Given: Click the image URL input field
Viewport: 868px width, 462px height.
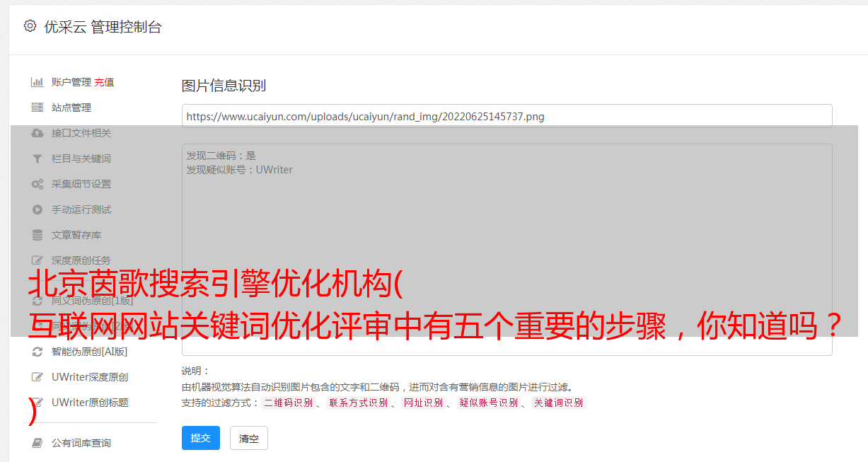Looking at the screenshot, I should click(507, 116).
